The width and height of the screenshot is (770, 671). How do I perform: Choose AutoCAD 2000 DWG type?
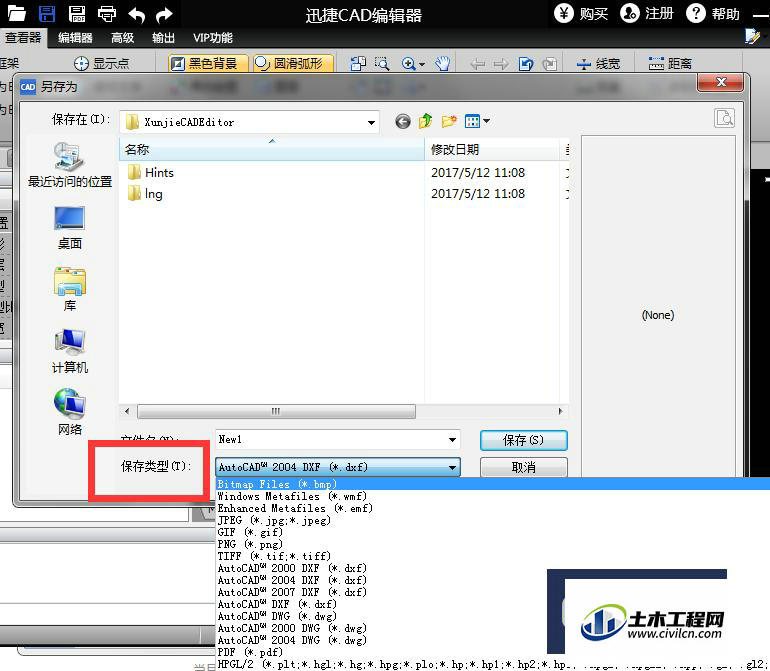pyautogui.click(x=292, y=628)
